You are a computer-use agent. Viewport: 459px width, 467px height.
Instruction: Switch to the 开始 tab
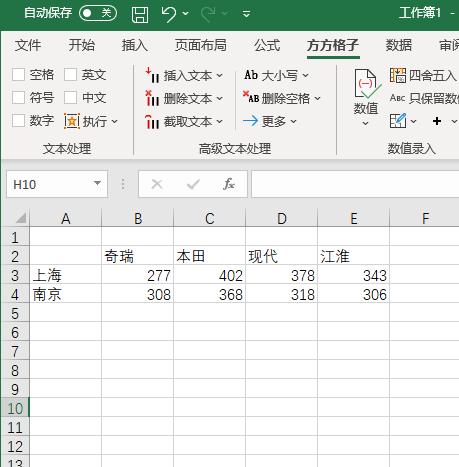[82, 45]
